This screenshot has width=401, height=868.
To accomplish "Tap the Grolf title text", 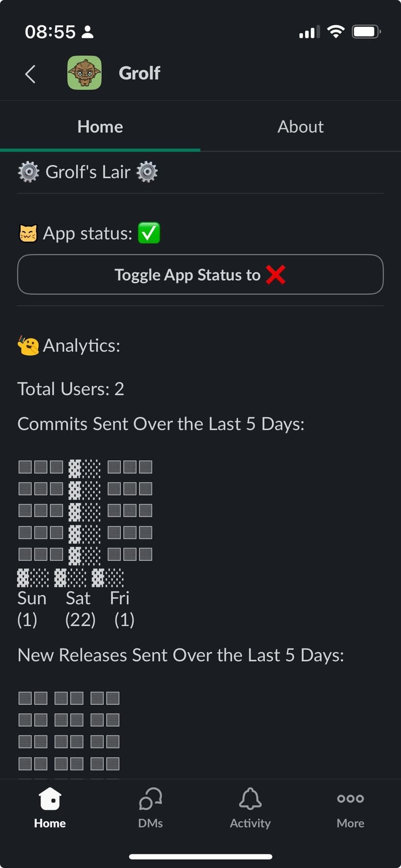I will tap(139, 73).
